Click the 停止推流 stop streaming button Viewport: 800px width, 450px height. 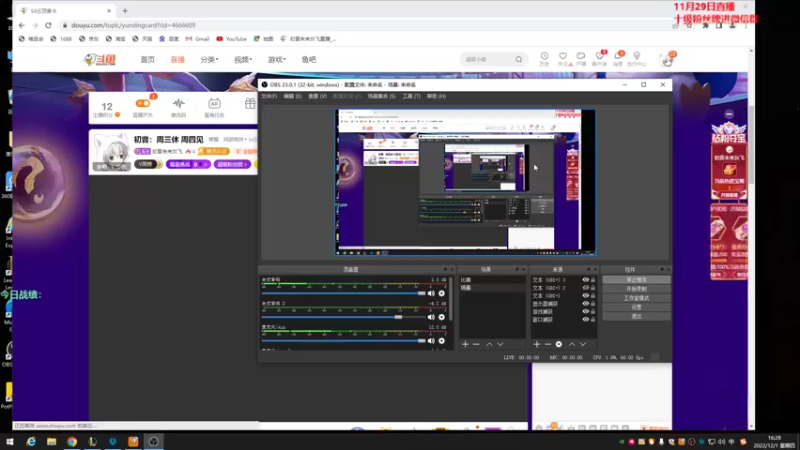(636, 280)
